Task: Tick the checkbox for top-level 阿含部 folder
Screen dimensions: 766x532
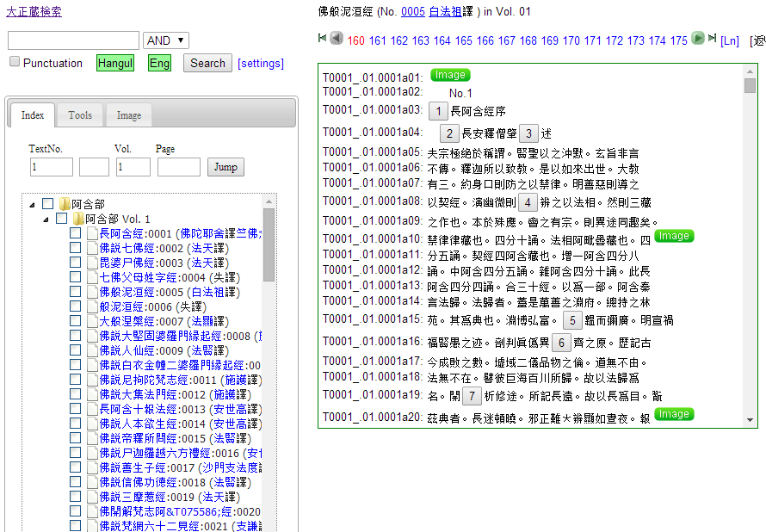Action: (48, 204)
